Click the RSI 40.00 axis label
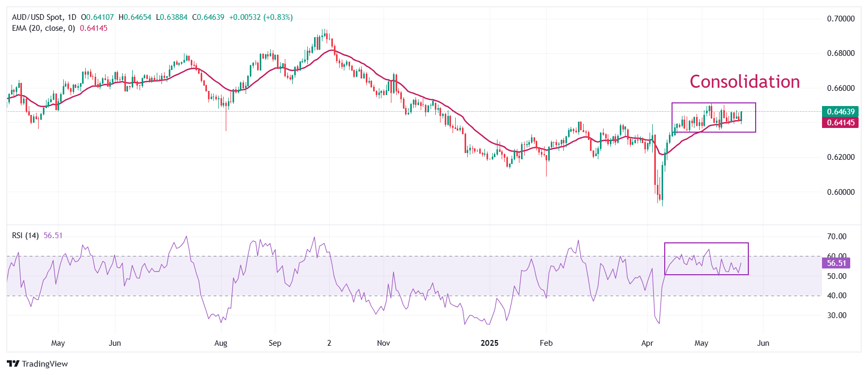 837,296
